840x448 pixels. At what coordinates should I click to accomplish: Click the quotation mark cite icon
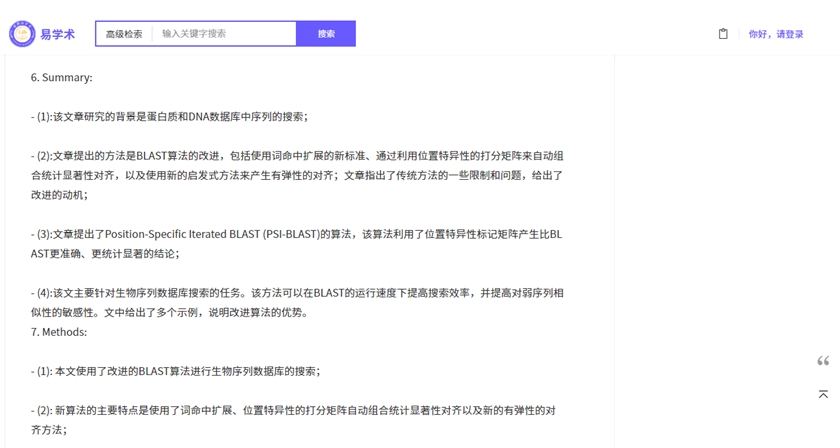[x=823, y=361]
